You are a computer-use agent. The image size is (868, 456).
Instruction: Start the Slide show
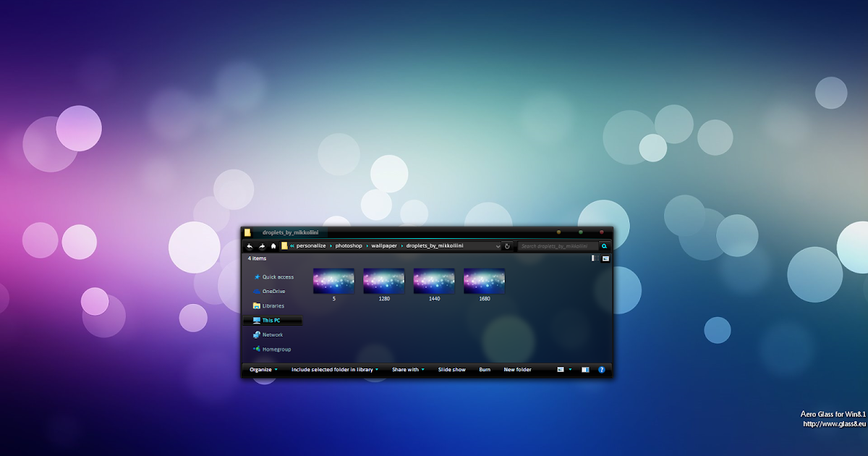point(452,369)
